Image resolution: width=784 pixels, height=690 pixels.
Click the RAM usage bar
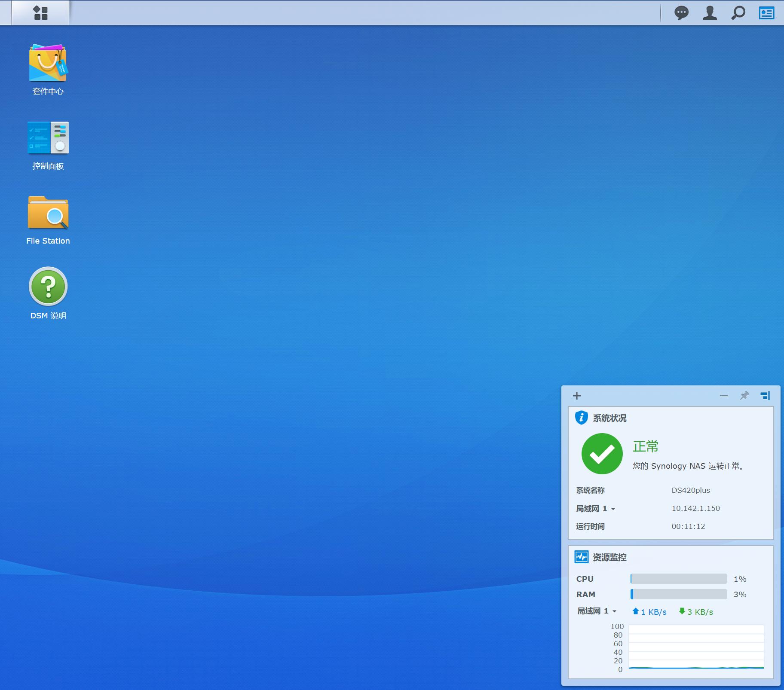(679, 594)
